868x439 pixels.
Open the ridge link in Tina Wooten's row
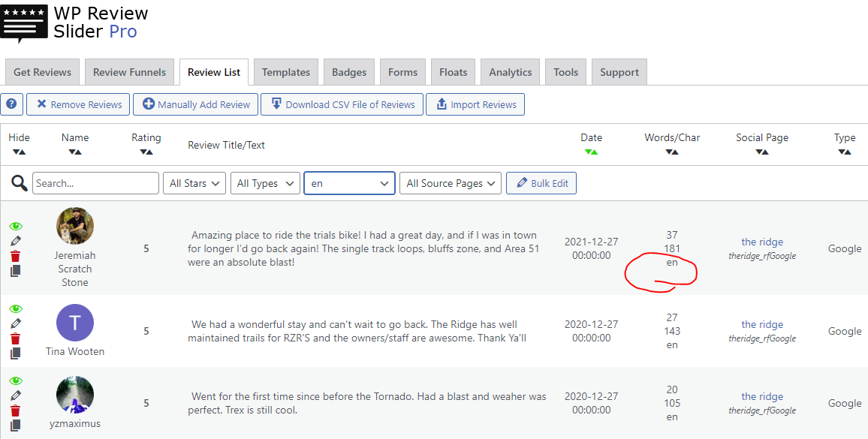[762, 324]
